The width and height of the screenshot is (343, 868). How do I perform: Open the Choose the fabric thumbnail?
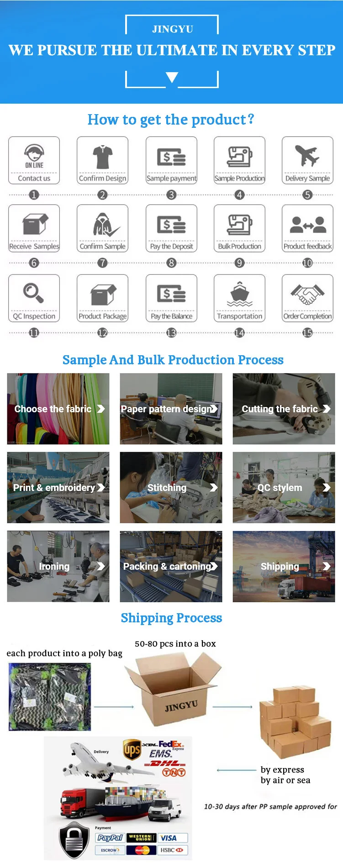coord(58,409)
